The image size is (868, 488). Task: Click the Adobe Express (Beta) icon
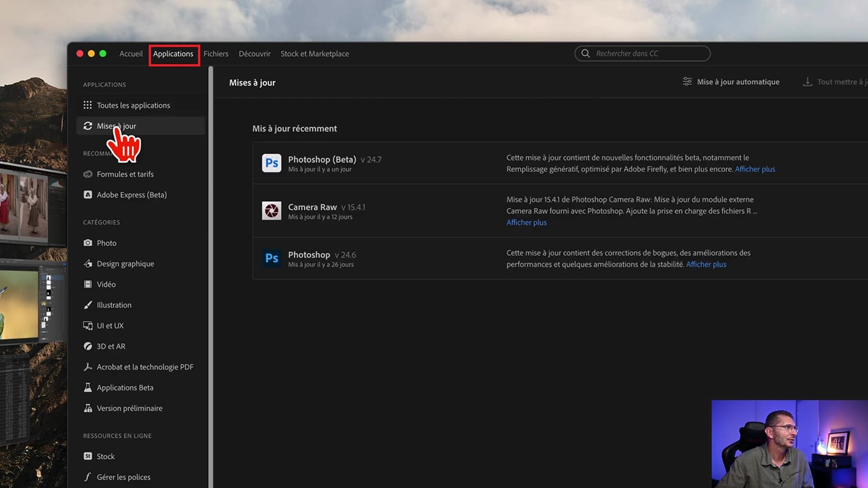point(88,195)
